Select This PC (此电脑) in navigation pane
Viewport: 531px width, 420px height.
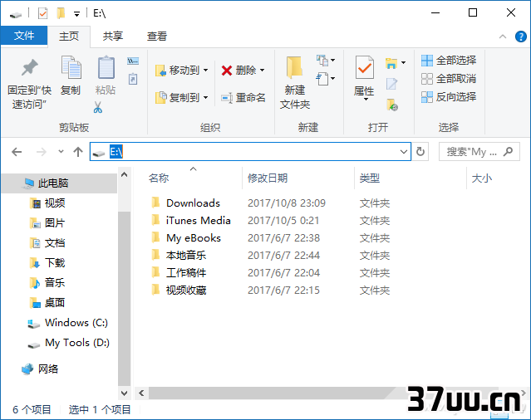coord(59,183)
